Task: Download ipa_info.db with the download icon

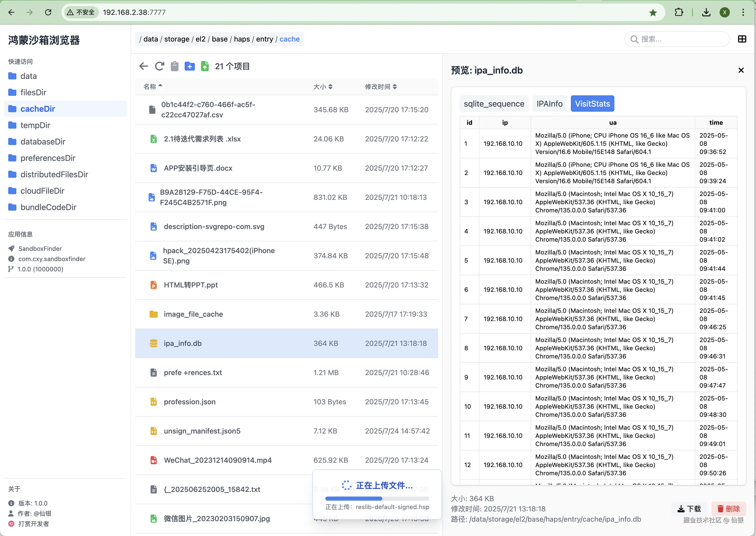Action: (x=689, y=509)
